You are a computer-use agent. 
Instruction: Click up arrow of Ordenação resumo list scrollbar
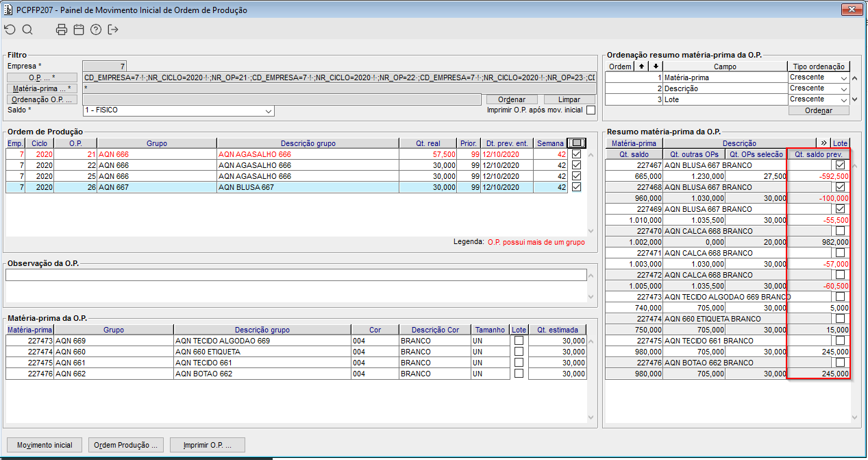pos(856,77)
